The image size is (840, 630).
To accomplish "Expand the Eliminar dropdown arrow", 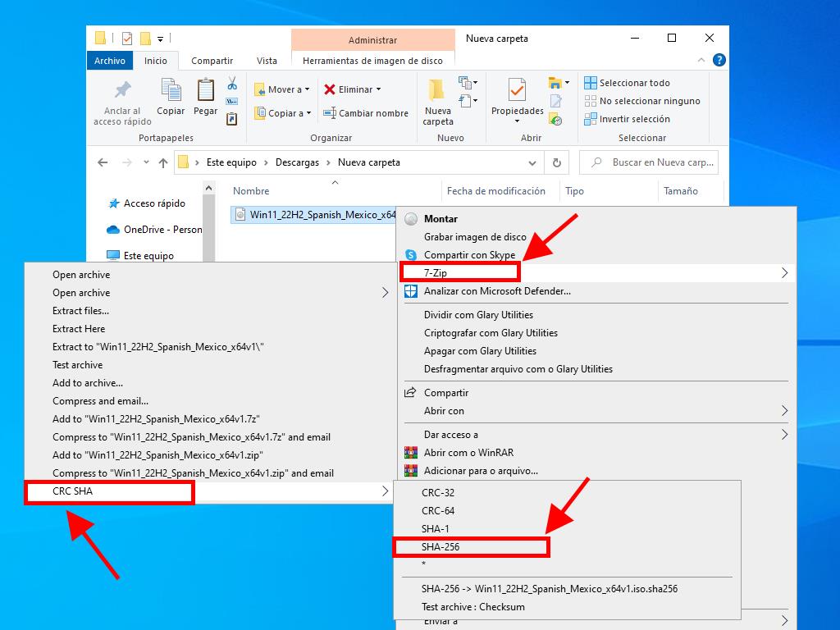I will coord(378,89).
